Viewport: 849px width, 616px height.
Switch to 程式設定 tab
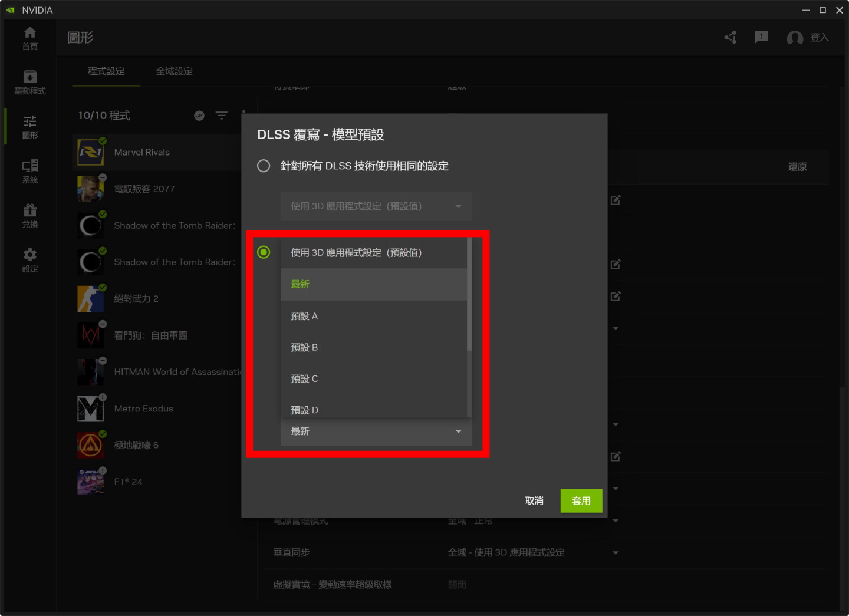pyautogui.click(x=106, y=71)
